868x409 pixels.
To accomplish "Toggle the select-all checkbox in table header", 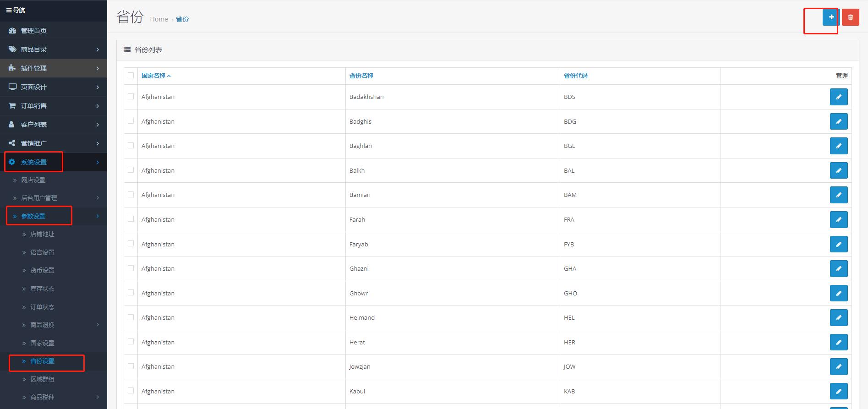I will point(131,76).
